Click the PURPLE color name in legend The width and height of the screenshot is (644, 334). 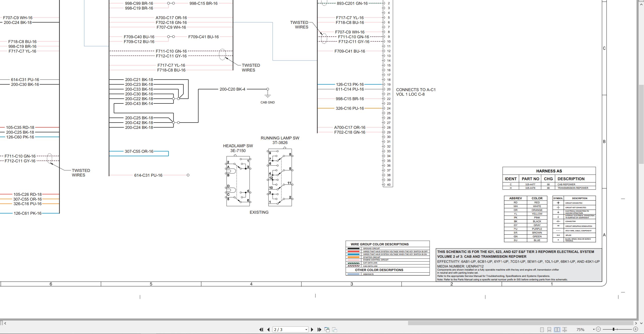pos(537,229)
